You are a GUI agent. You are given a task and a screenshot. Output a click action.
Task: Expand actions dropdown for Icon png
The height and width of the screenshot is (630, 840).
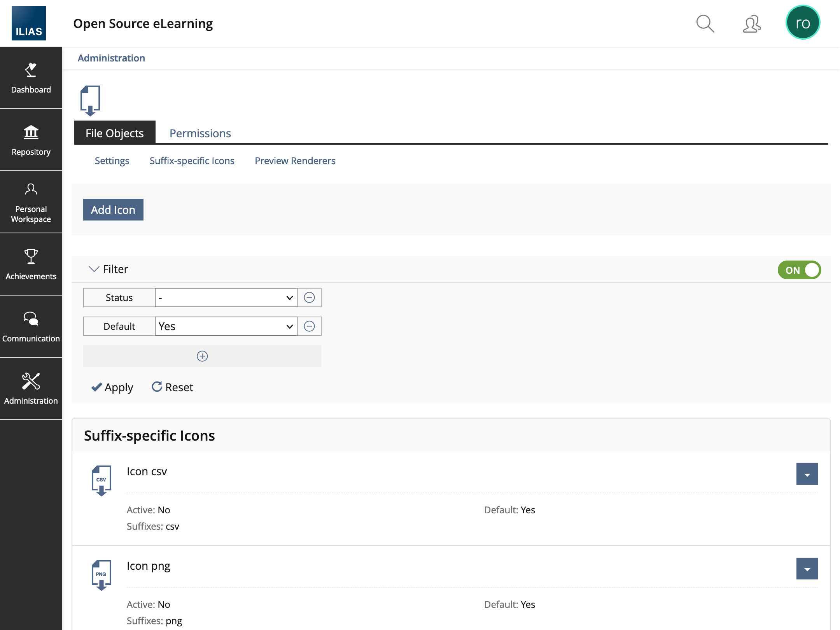point(807,569)
